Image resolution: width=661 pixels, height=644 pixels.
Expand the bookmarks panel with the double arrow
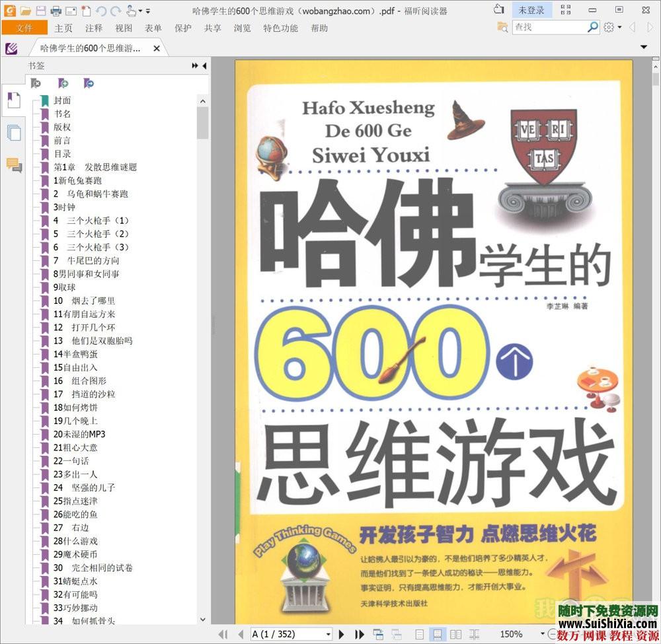195,65
